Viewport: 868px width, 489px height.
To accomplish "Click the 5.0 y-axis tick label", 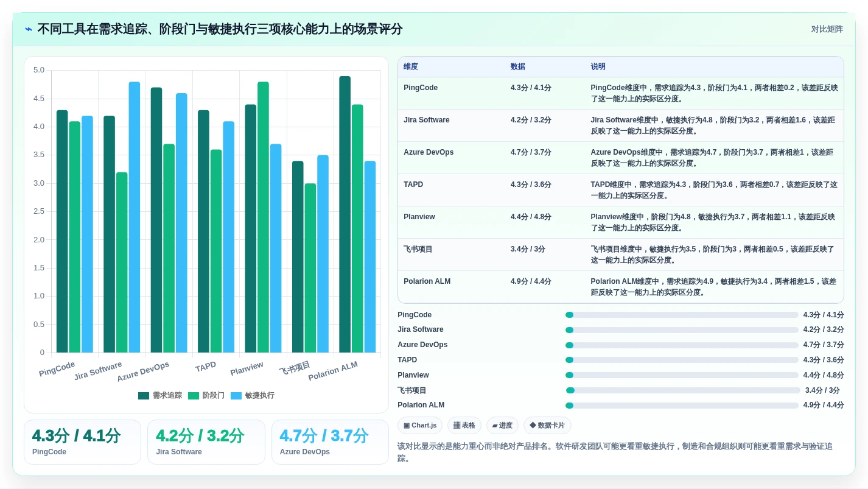I will 39,70.
